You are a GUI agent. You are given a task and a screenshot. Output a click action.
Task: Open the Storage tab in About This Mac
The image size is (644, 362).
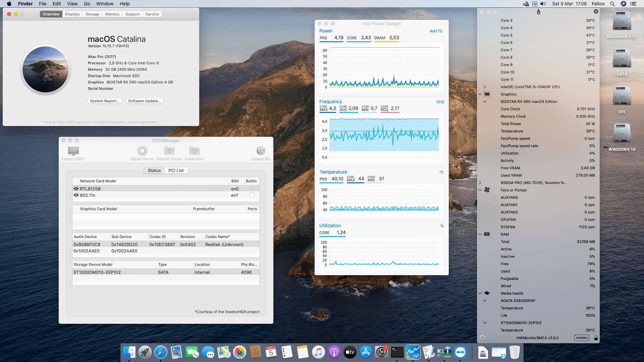[92, 14]
